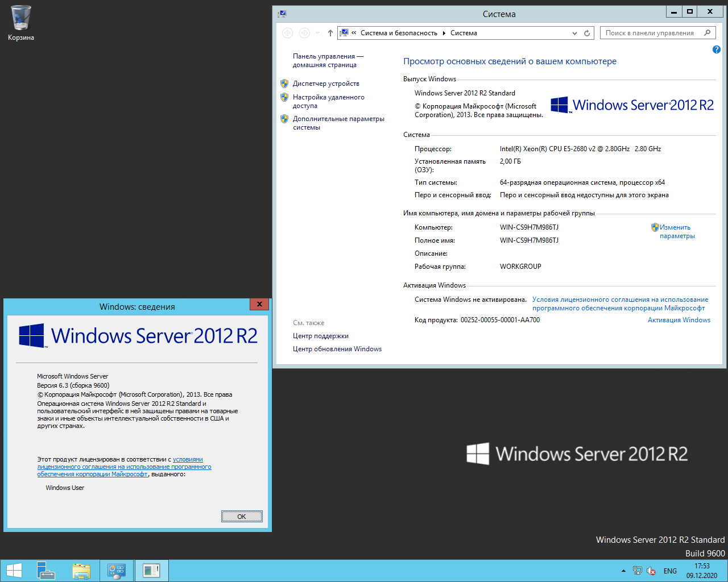Click installed memory value '2,00 ГБ'

click(x=510, y=161)
